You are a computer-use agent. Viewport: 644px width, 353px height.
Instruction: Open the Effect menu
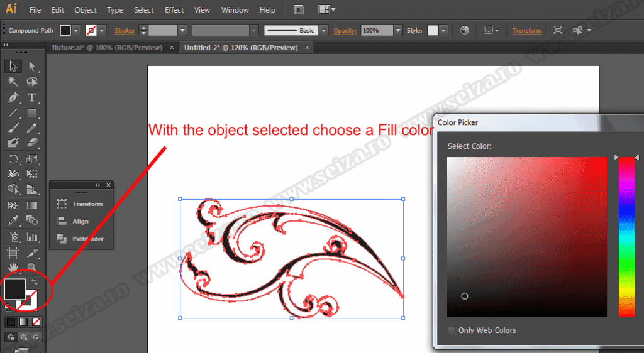click(x=174, y=10)
